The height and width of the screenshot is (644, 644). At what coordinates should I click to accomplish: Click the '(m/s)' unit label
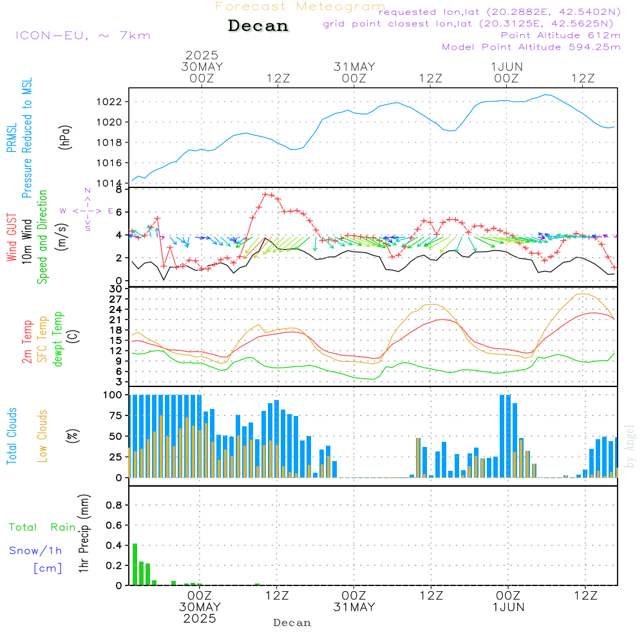pyautogui.click(x=62, y=238)
